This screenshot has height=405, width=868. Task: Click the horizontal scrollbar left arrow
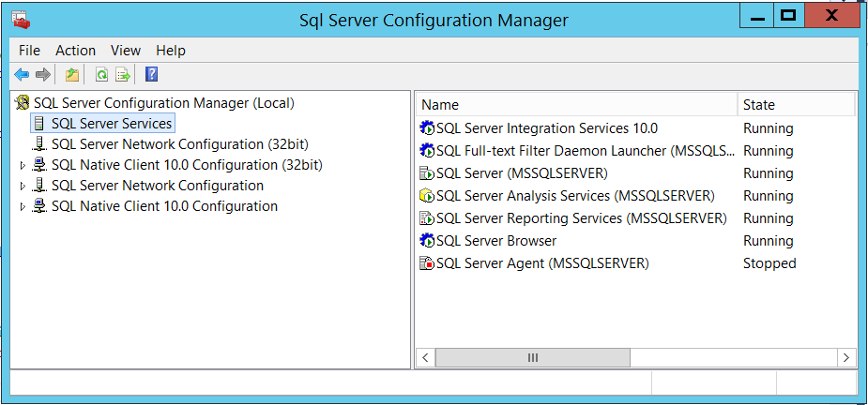click(425, 357)
